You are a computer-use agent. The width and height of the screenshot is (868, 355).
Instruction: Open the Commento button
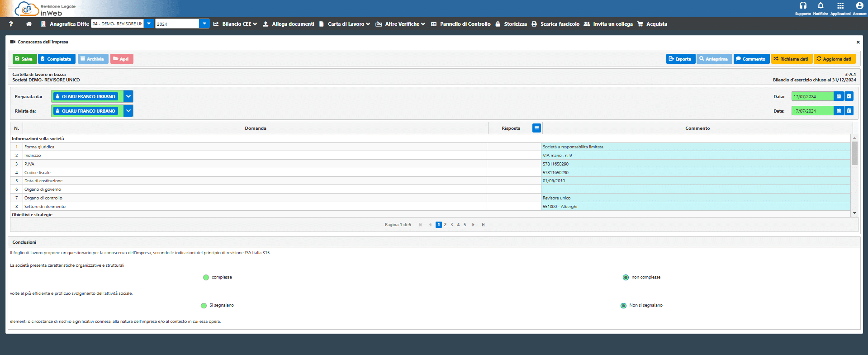(x=751, y=59)
